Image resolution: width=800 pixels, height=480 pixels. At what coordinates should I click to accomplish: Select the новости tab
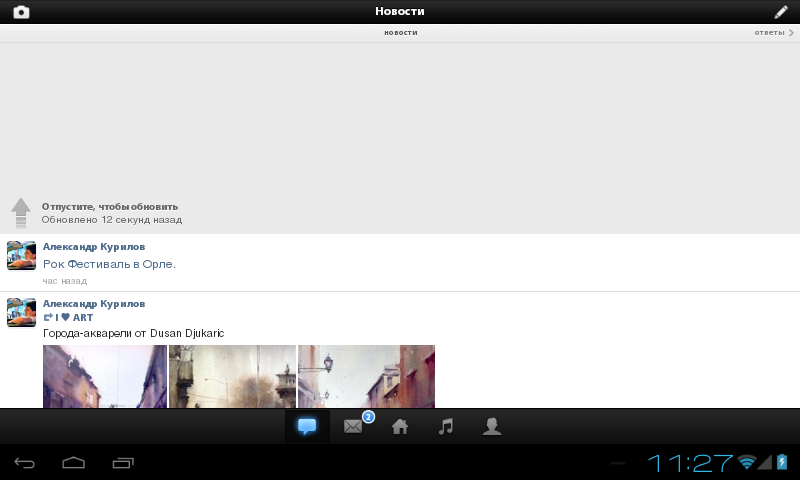(x=400, y=33)
